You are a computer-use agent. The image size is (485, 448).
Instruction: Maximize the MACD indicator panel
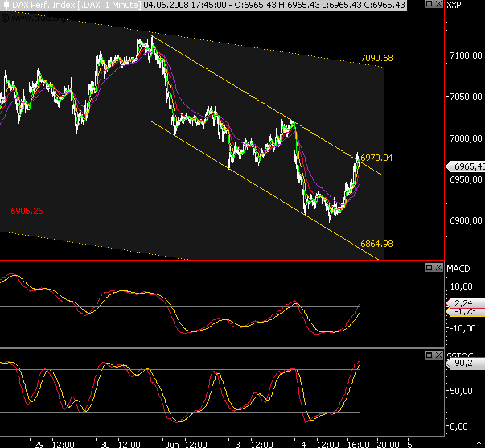click(x=429, y=267)
